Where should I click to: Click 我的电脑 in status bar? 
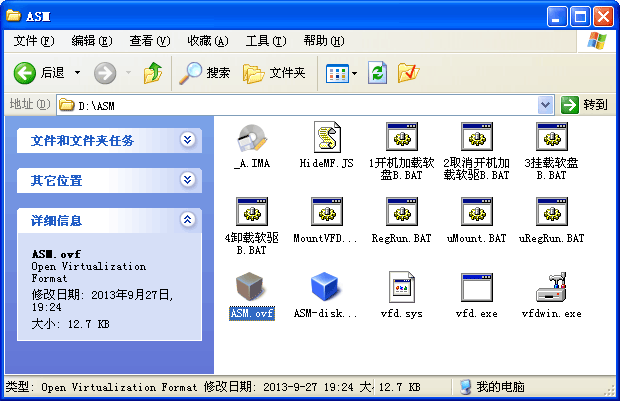tap(493, 387)
